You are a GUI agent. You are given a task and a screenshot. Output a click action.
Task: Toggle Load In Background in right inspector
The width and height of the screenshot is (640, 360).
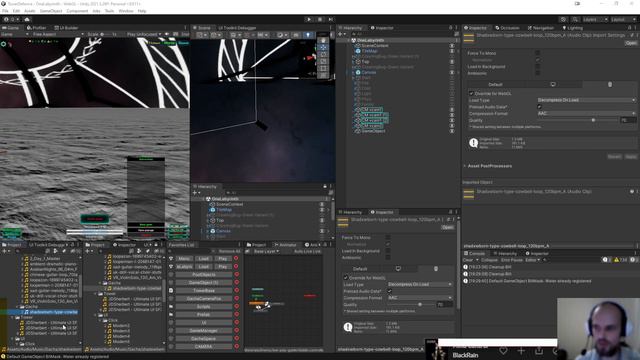click(x=538, y=67)
